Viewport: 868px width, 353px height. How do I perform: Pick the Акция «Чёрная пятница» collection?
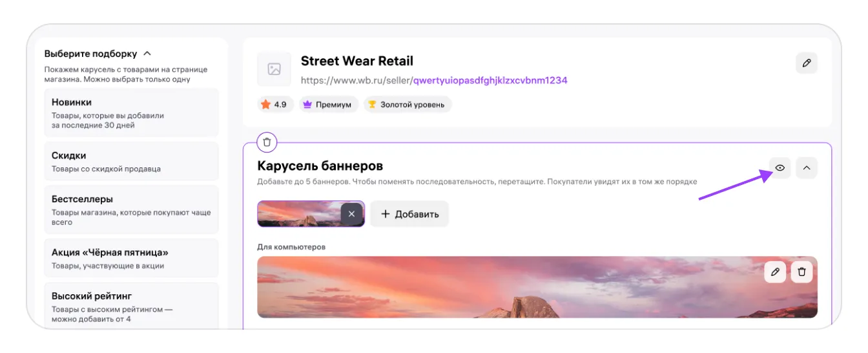131,258
